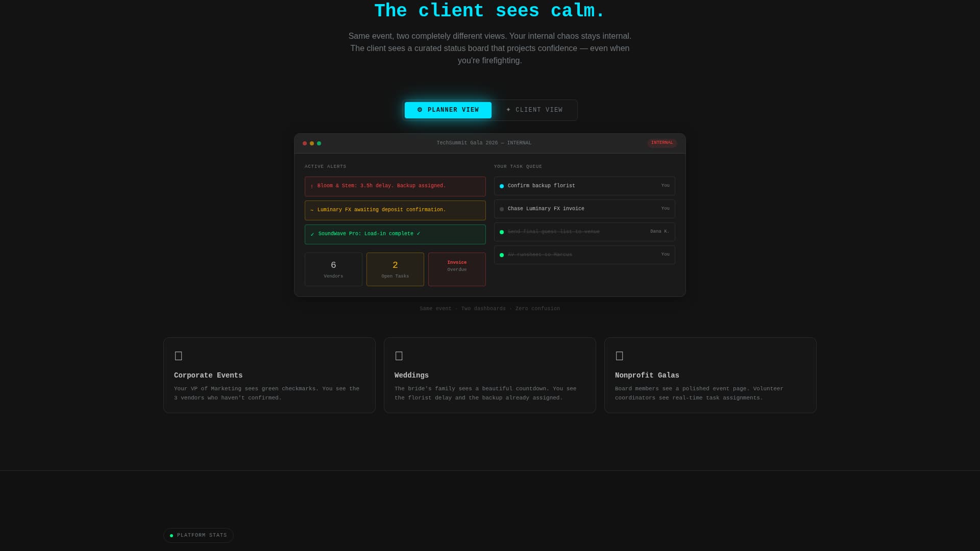This screenshot has width=980, height=551.
Task: Select the Nonprofit Galas heading
Action: tap(647, 375)
